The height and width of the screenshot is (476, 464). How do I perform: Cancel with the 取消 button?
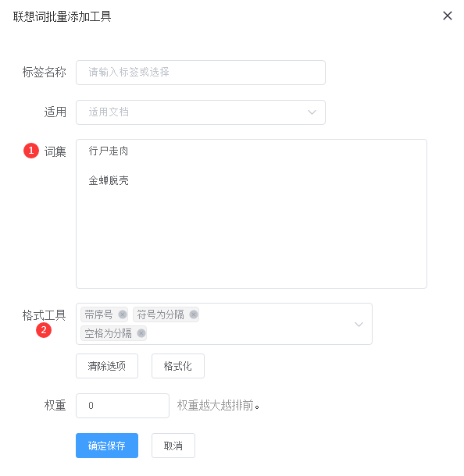173,446
